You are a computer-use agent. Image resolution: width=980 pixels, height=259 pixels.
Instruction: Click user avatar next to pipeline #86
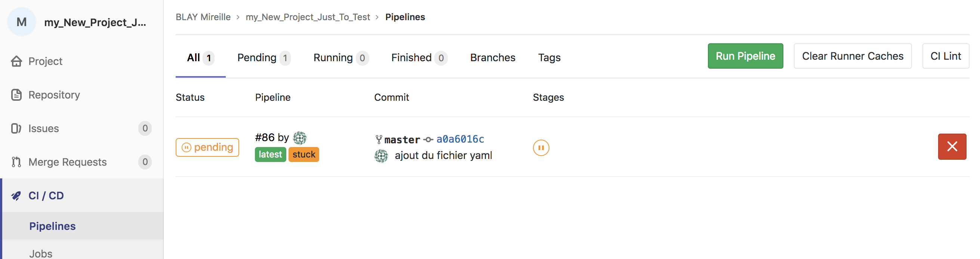(x=300, y=138)
